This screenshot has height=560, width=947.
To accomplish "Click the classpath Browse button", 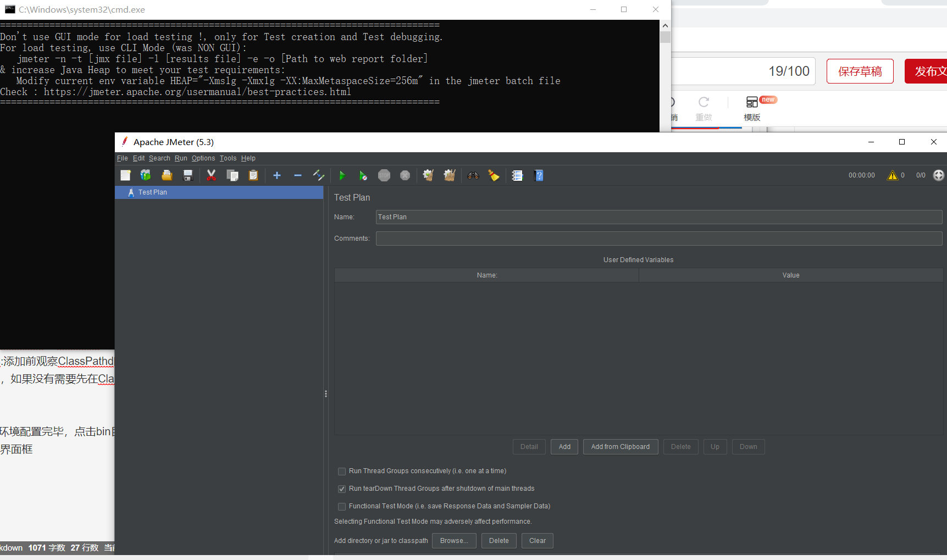I will click(454, 541).
